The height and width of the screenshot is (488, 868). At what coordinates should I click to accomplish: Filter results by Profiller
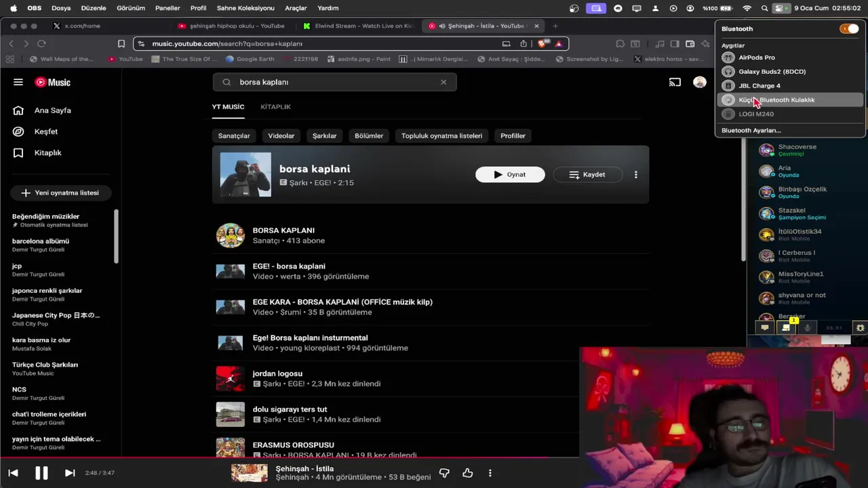513,136
